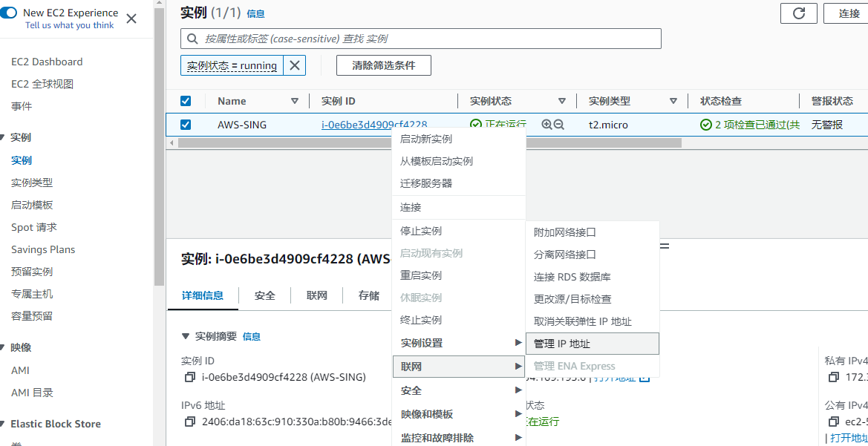The image size is (868, 446).
Task: Click the refresh instances icon button
Action: point(799,13)
